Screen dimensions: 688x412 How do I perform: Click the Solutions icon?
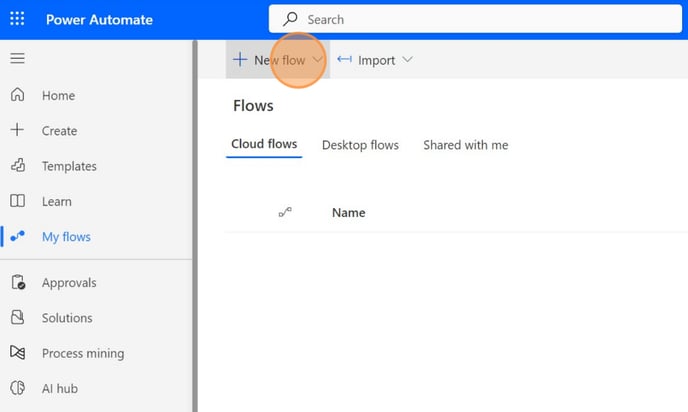click(18, 317)
